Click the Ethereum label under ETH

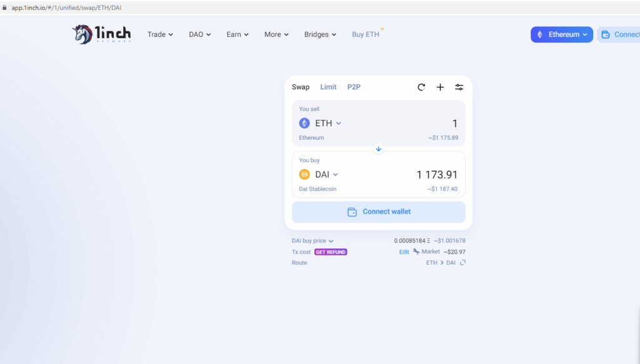[x=311, y=138]
